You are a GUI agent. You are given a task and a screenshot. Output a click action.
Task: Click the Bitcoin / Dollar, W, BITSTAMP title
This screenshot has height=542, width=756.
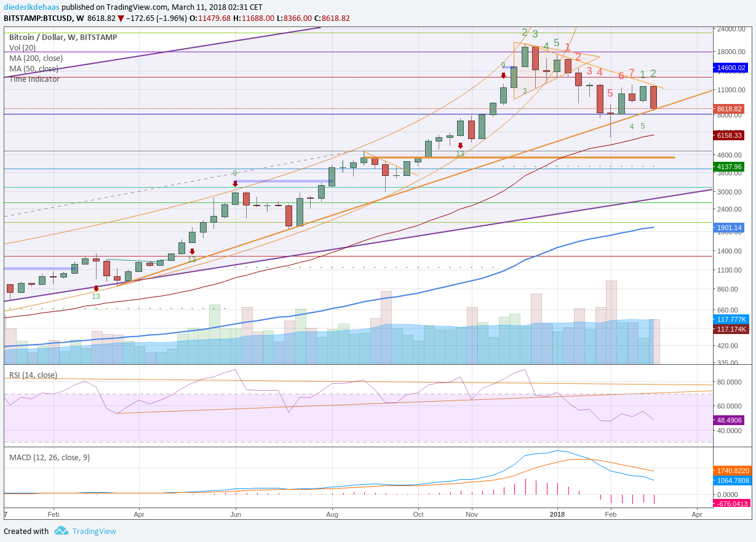63,37
